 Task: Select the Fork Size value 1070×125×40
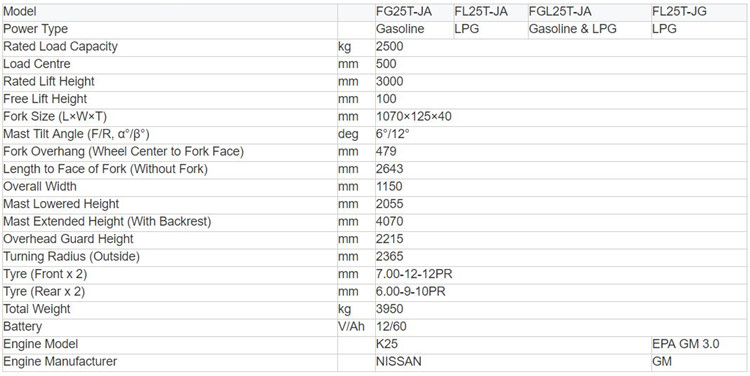[414, 116]
